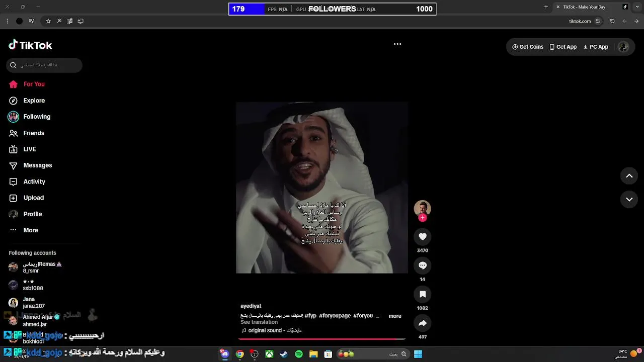This screenshot has height=362, width=644.
Task: Click the install app icon in address bar
Action: [x=80, y=21]
